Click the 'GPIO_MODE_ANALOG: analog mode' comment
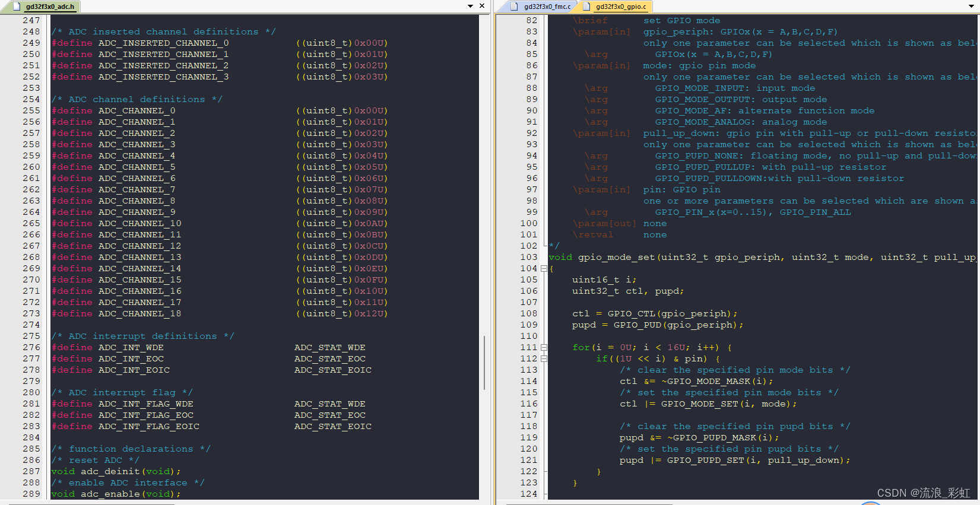 [741, 122]
